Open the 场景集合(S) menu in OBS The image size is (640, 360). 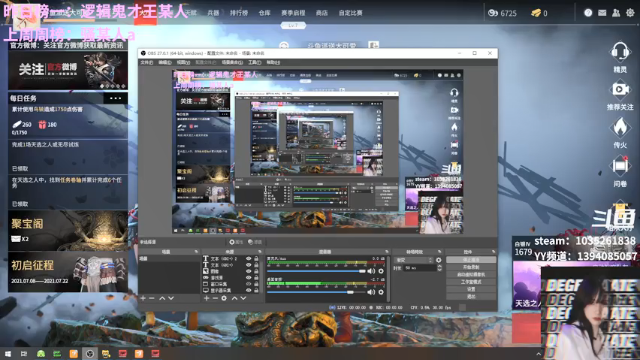click(232, 62)
